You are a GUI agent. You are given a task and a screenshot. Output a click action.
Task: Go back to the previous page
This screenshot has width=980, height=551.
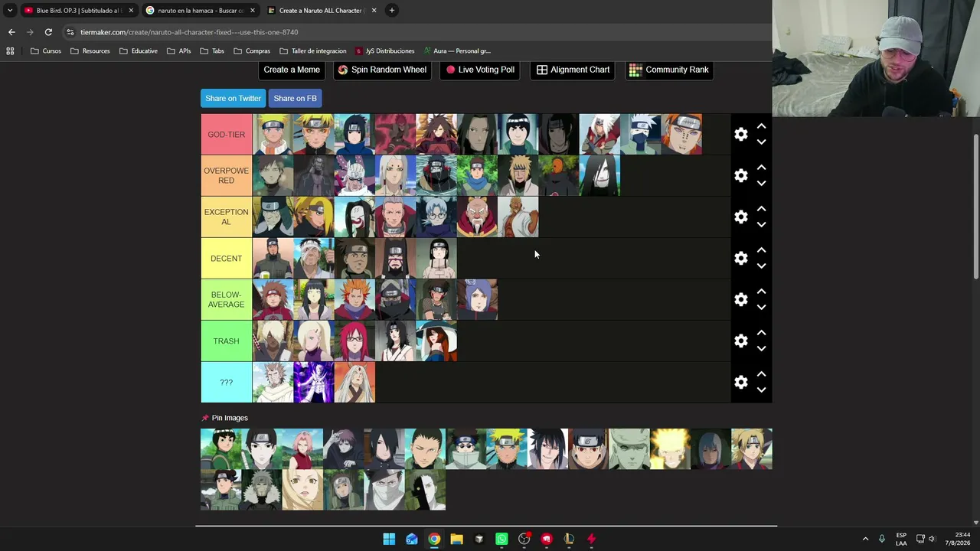(x=11, y=32)
